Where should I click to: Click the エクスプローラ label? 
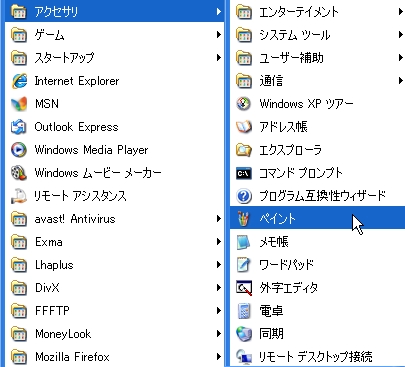(x=290, y=150)
